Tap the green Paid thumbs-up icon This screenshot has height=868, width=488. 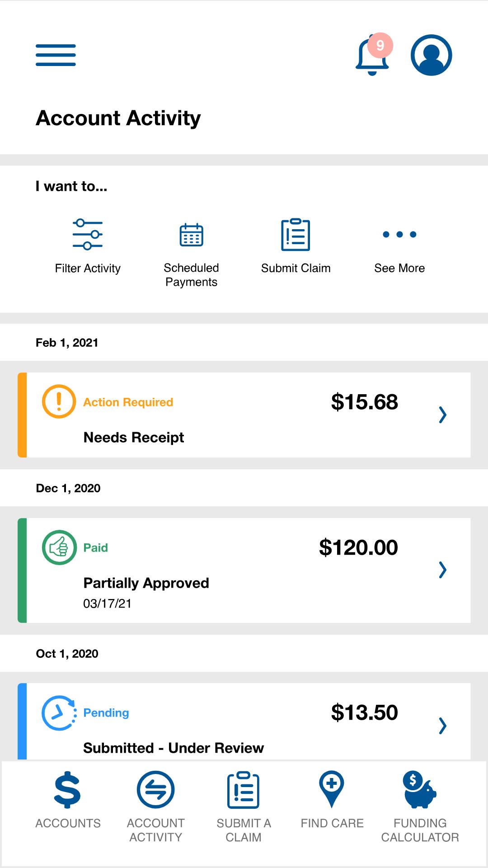coord(59,547)
